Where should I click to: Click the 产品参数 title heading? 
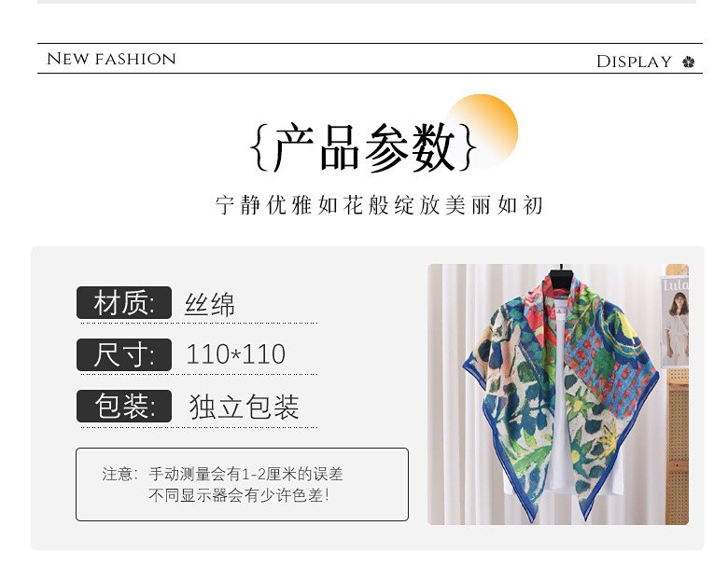click(364, 147)
